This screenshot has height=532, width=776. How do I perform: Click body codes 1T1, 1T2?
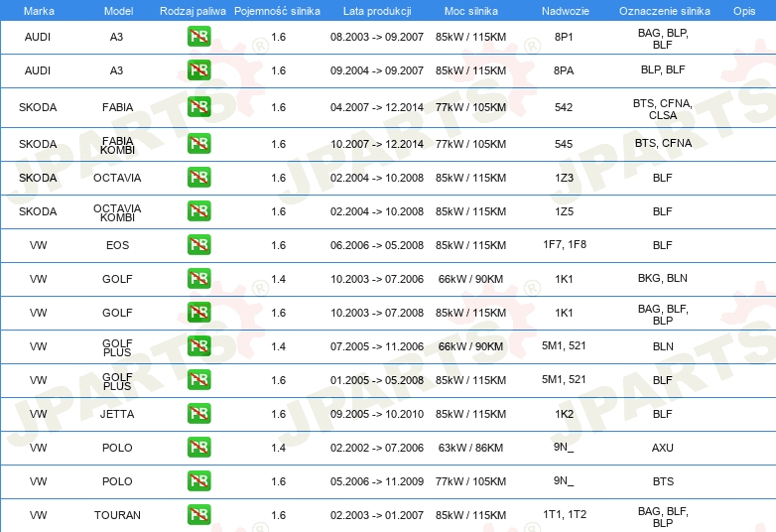point(565,515)
